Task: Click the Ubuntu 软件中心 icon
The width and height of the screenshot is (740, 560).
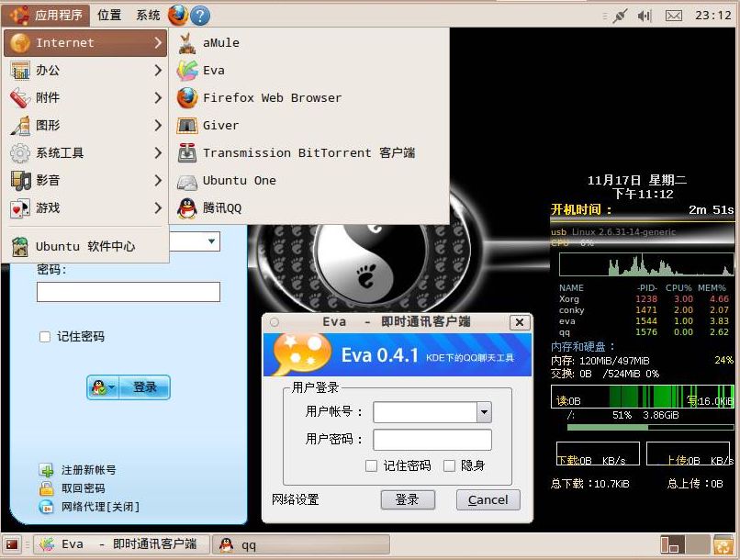Action: pyautogui.click(x=20, y=246)
